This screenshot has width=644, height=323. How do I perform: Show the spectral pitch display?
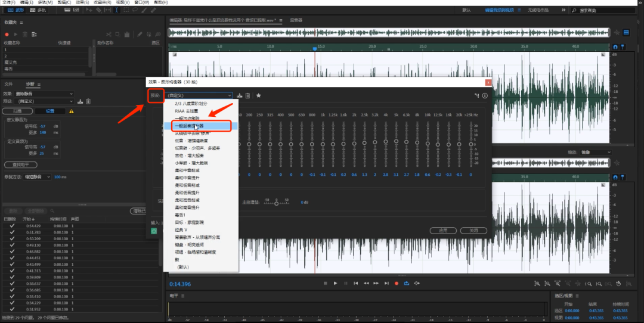pyautogui.click(x=76, y=10)
